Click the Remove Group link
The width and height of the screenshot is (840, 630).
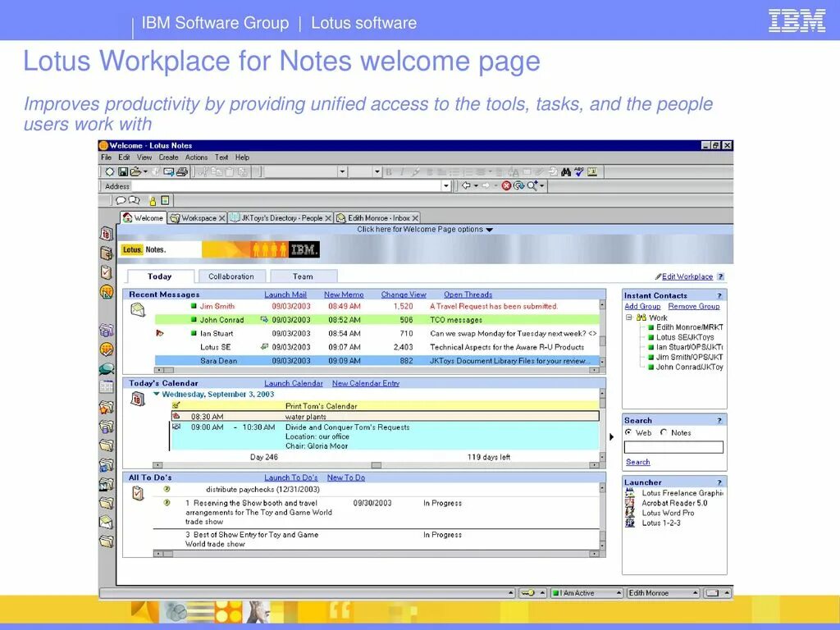pyautogui.click(x=694, y=307)
